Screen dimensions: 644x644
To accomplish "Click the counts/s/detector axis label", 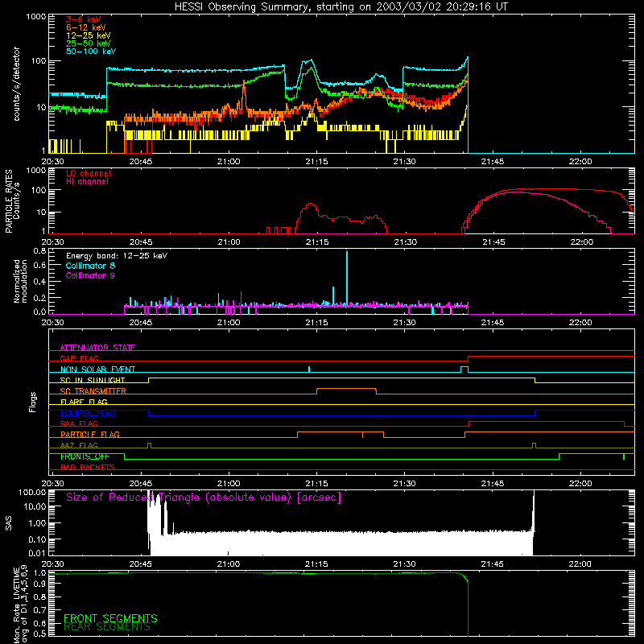I will pos(17,84).
